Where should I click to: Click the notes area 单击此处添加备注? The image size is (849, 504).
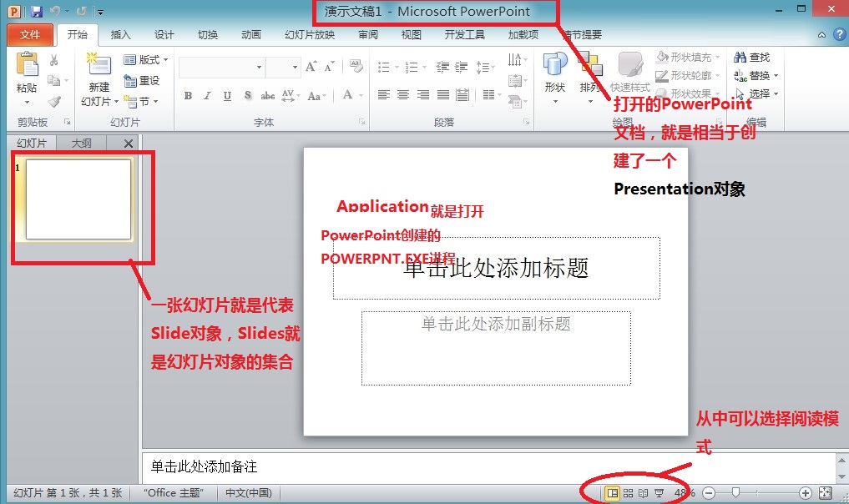[489, 466]
